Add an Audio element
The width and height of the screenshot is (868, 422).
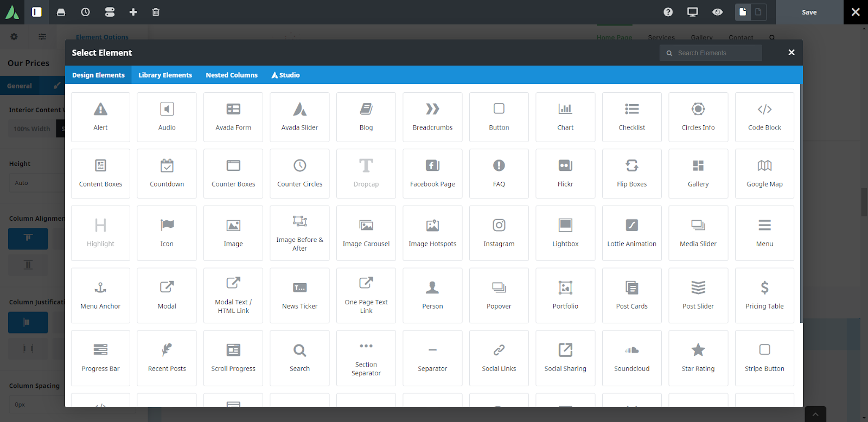(x=167, y=117)
